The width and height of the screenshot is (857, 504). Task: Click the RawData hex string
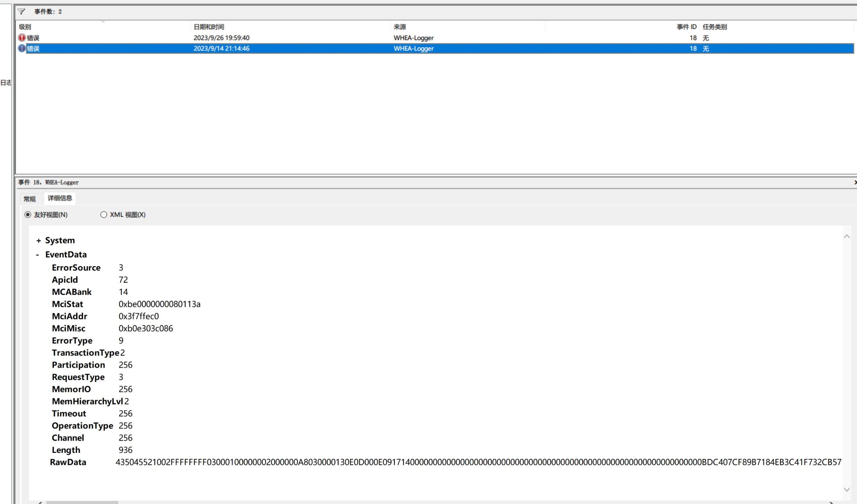coord(479,462)
